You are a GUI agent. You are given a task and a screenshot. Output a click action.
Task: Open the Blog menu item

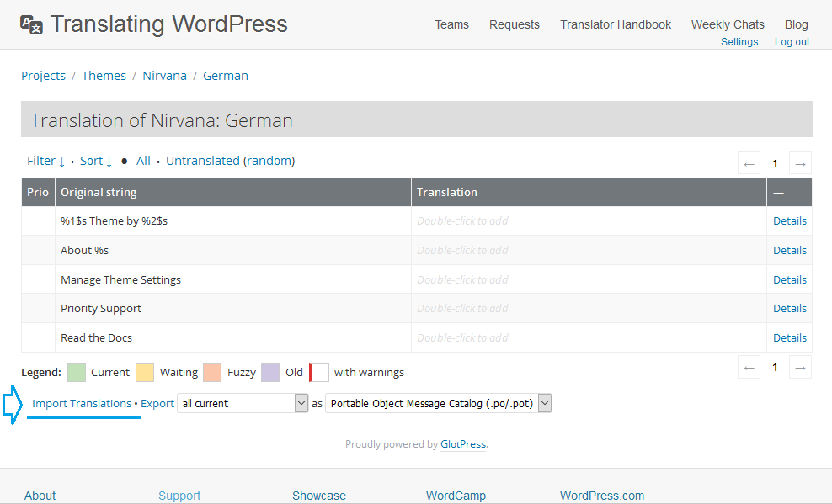pyautogui.click(x=796, y=24)
